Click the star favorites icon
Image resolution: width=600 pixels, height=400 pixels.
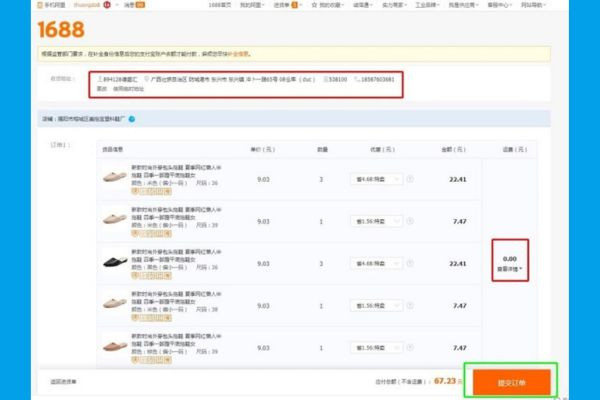(x=315, y=5)
